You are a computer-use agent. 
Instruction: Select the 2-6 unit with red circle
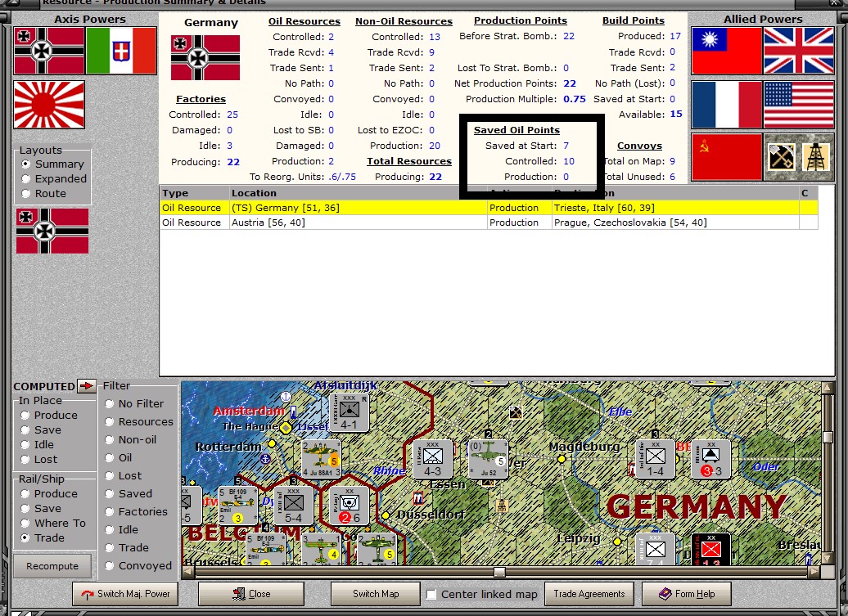point(350,506)
